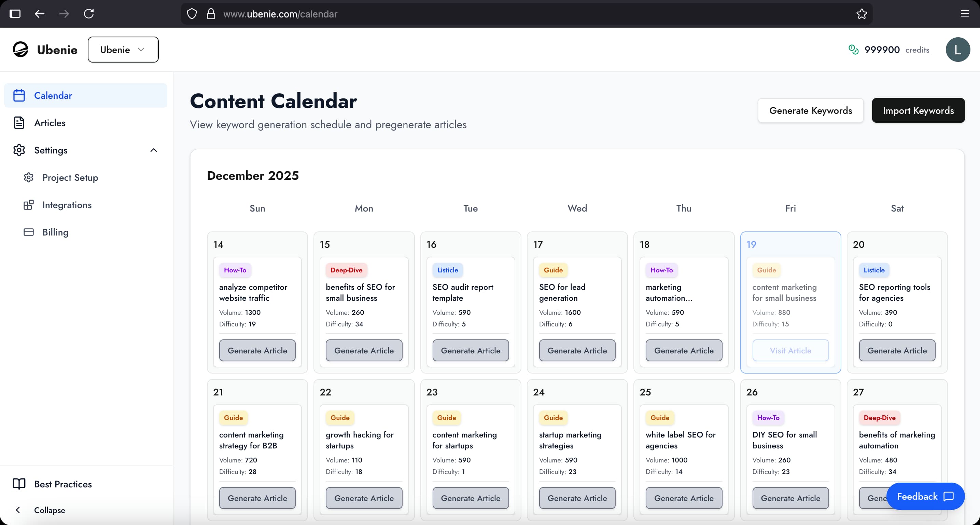Select the Calendar icon in the sidebar
Viewport: 980px width, 525px height.
(19, 95)
